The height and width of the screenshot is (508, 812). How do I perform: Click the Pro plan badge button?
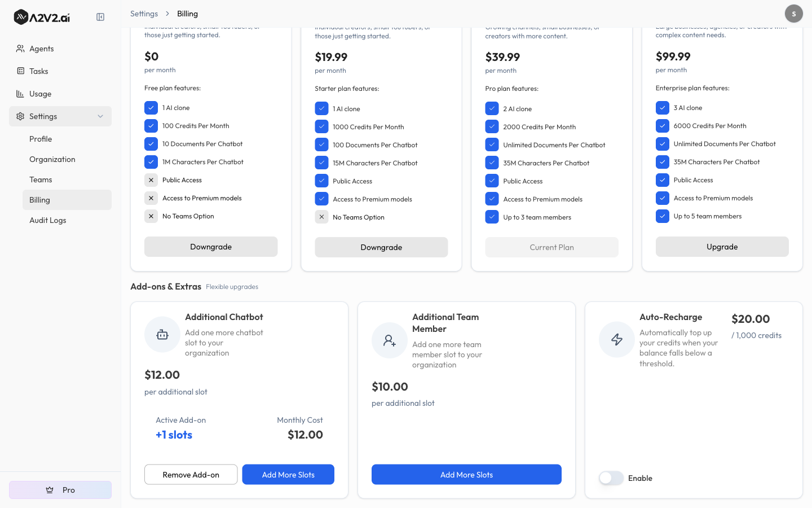click(x=60, y=490)
